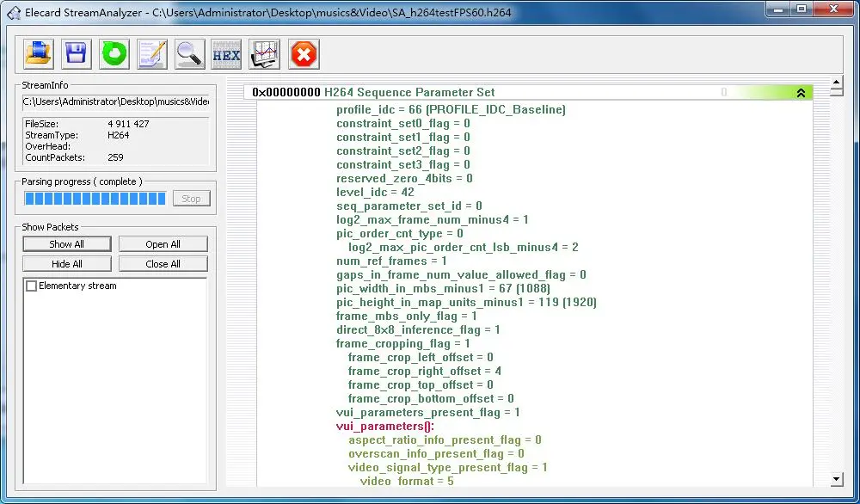Select video_signal_type_present_flag = 1 line
Viewport: 860px width, 504px height.
(x=447, y=468)
